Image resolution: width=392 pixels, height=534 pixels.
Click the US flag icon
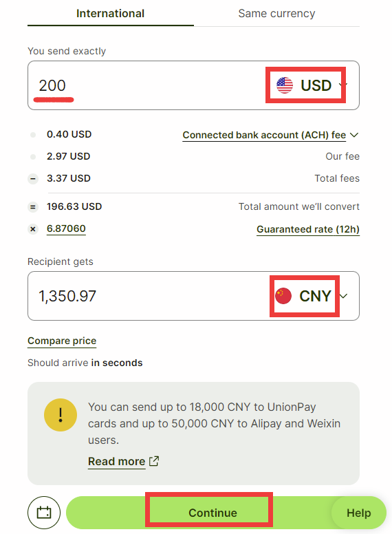285,85
